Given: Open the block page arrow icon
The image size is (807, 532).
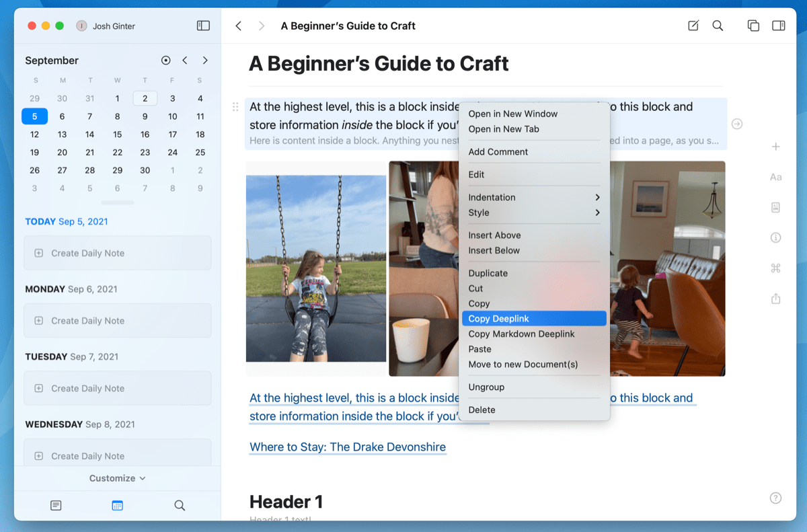Looking at the screenshot, I should tap(737, 124).
